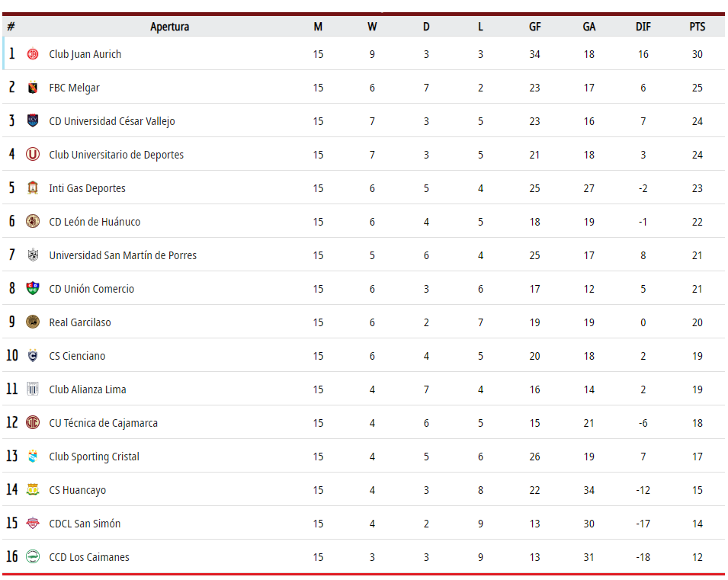Screen dimensions: 728x580
Task: Click the CCD Los Caimanes green crest
Action: pyautogui.click(x=33, y=556)
